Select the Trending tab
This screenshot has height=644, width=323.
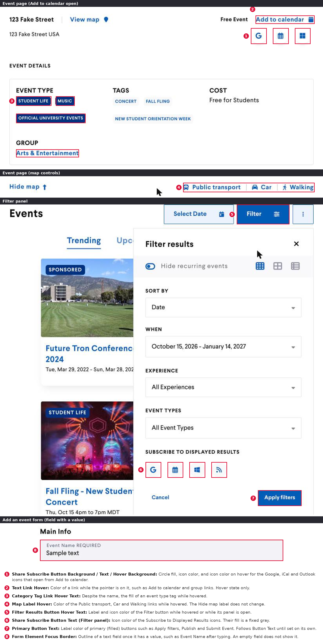pos(84,240)
